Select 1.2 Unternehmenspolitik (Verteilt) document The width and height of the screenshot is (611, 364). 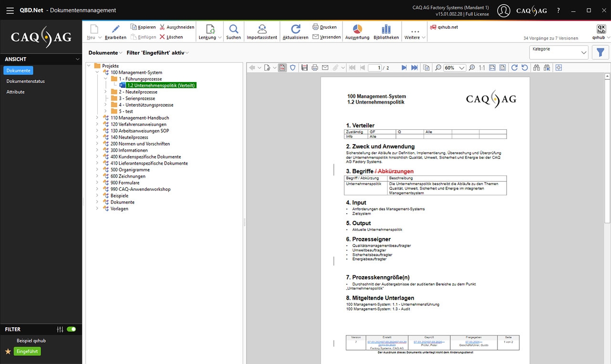coord(161,85)
